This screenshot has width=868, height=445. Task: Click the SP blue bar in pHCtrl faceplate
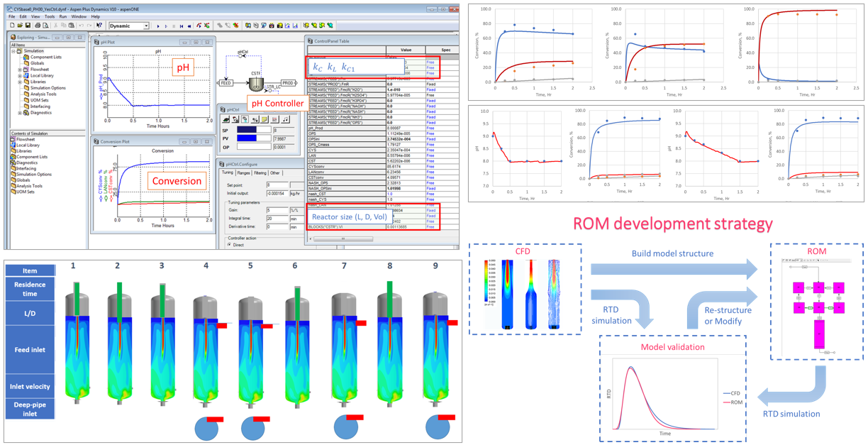tap(246, 130)
